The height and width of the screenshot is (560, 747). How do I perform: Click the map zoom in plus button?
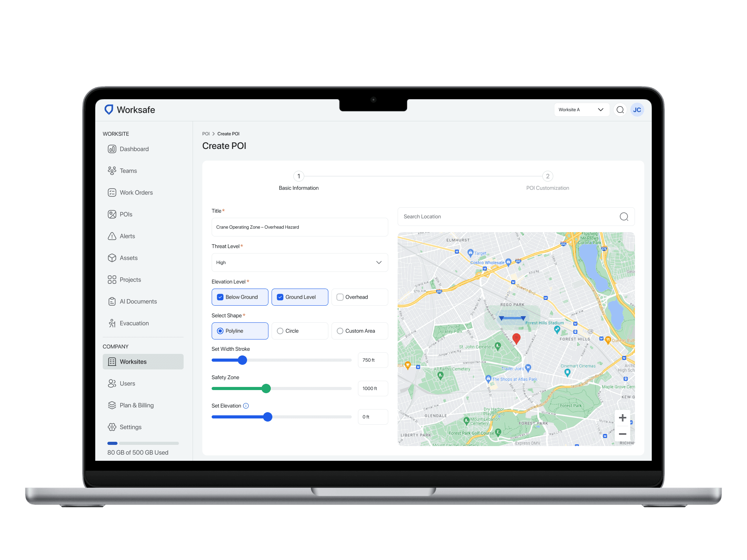pos(622,418)
